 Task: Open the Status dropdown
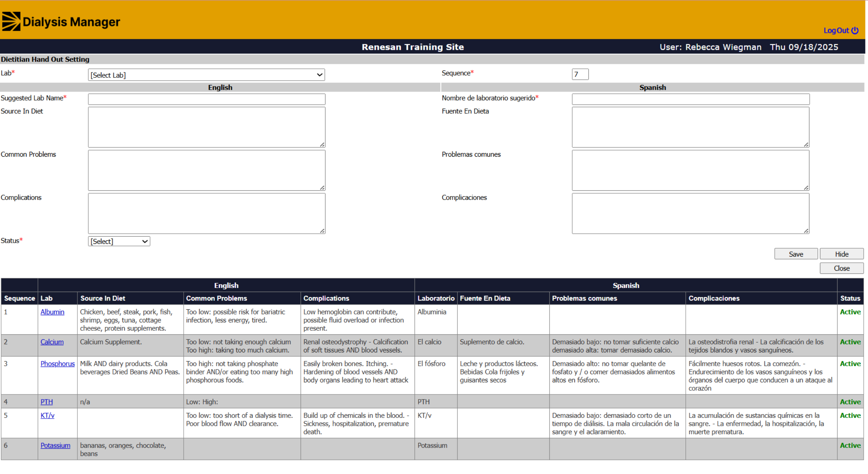(x=119, y=241)
